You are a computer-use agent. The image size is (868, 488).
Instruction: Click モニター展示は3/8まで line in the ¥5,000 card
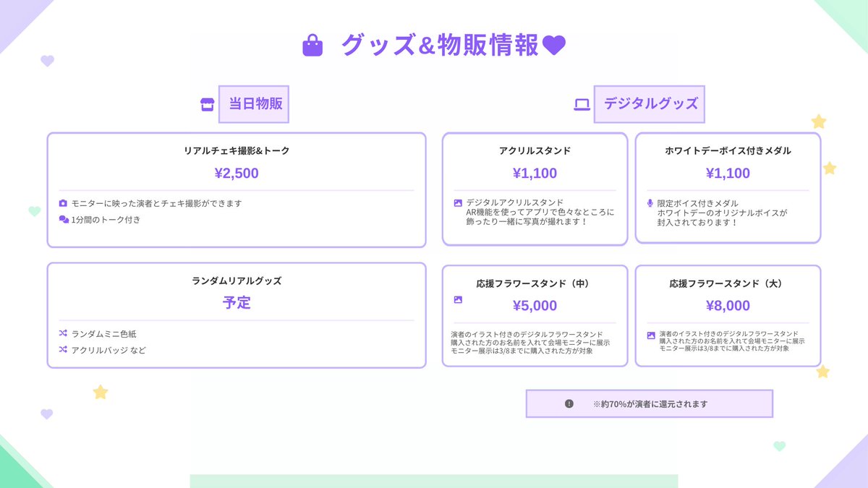coord(522,351)
